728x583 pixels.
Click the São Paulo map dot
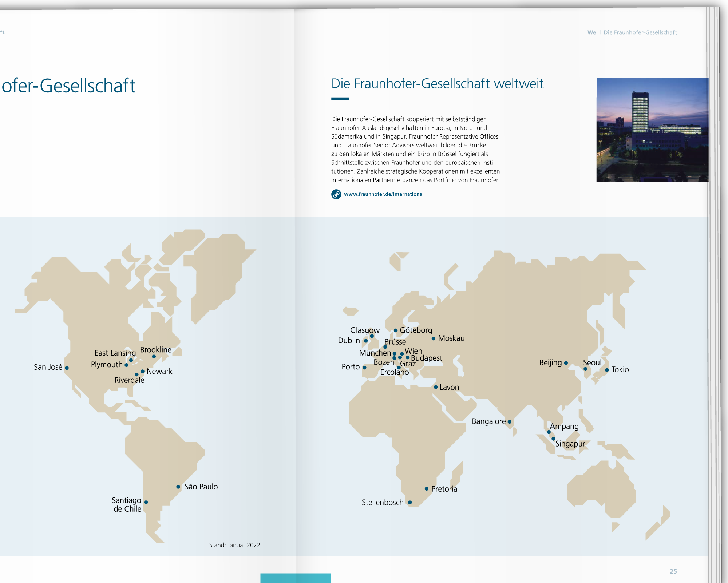coord(178,487)
